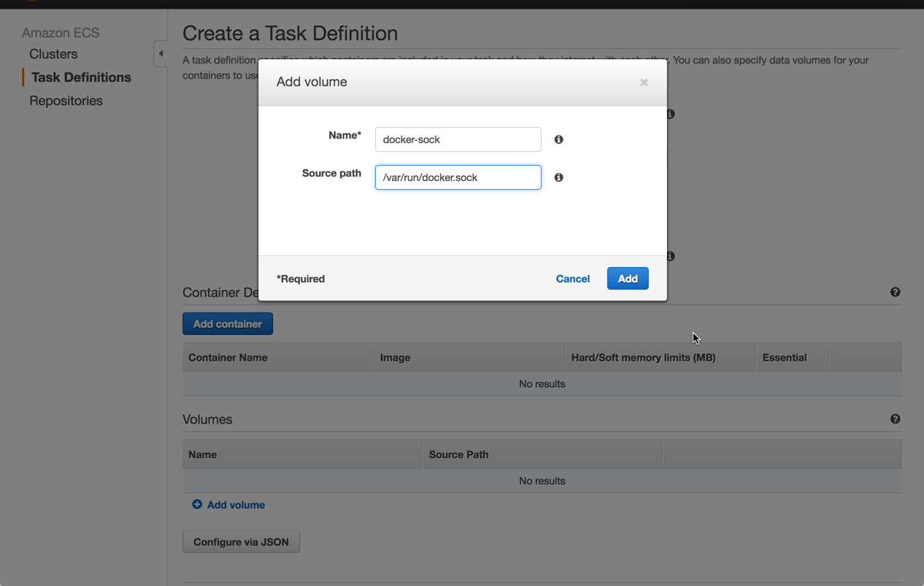
Task: Click the Container Name column header
Action: (x=228, y=358)
